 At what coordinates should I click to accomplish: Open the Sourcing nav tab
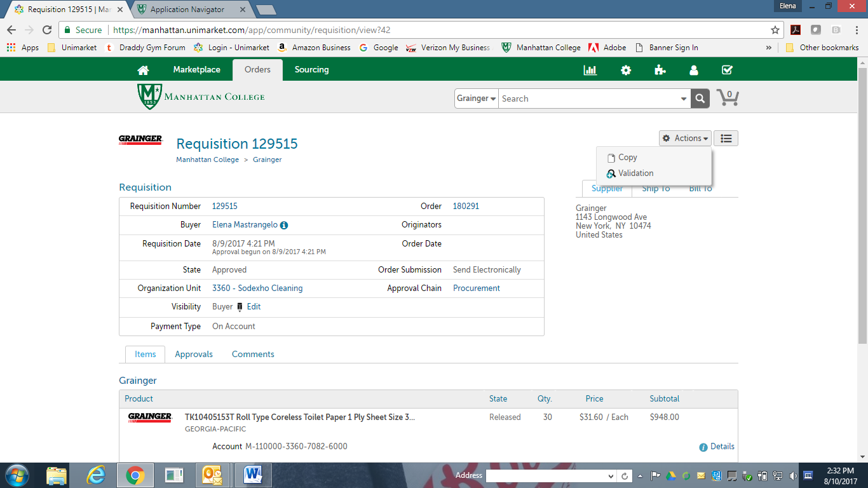pos(312,70)
